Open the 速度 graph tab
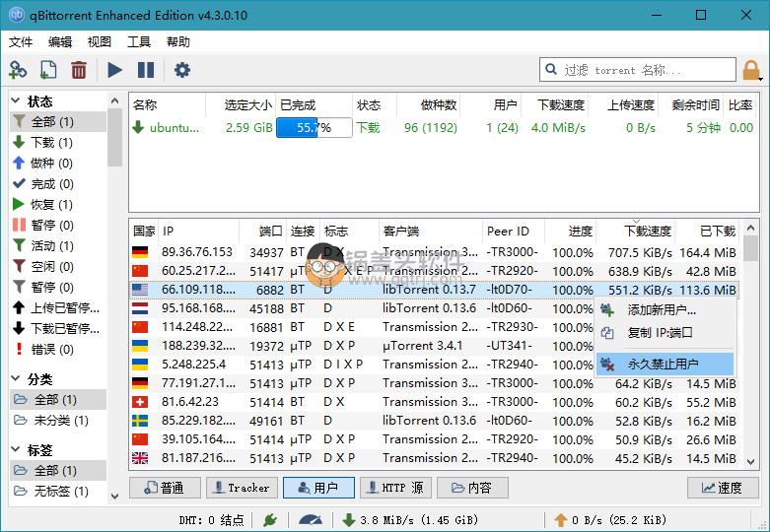Image resolution: width=770 pixels, height=532 pixels. pyautogui.click(x=723, y=488)
